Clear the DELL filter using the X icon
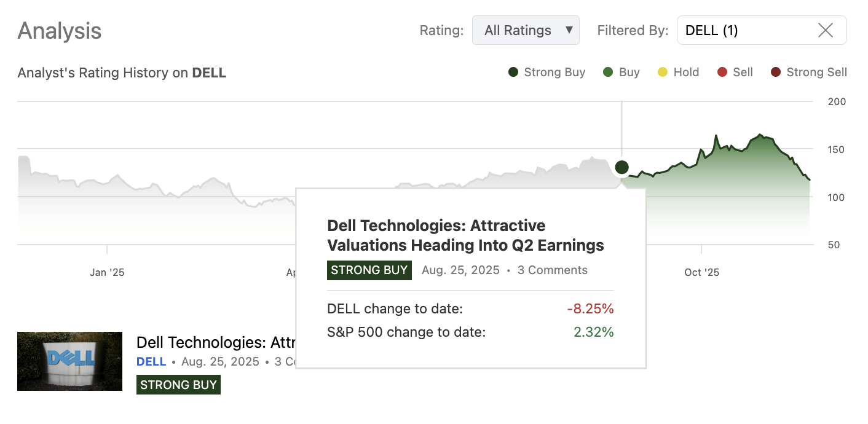The height and width of the screenshot is (424, 868). 826,30
